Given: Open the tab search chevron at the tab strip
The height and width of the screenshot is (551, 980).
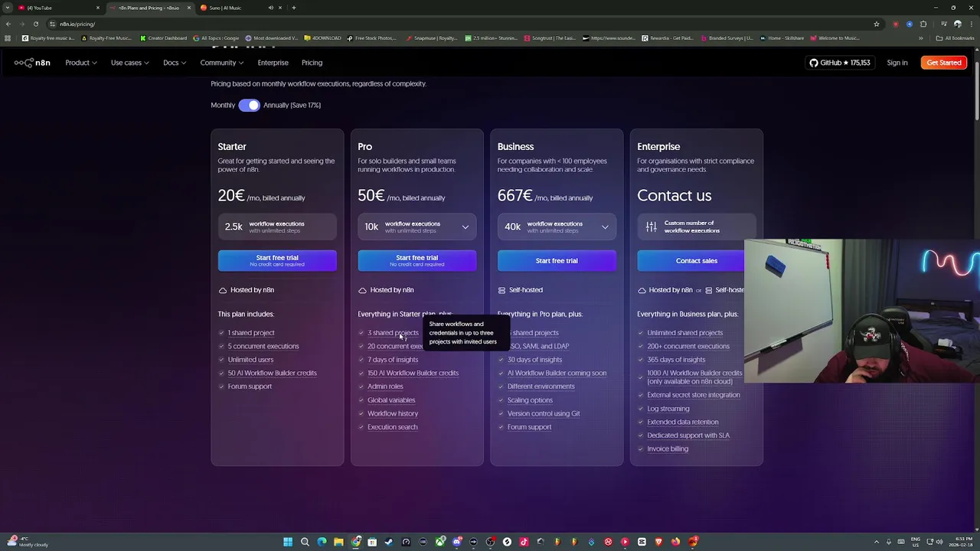Looking at the screenshot, I should click(x=8, y=8).
